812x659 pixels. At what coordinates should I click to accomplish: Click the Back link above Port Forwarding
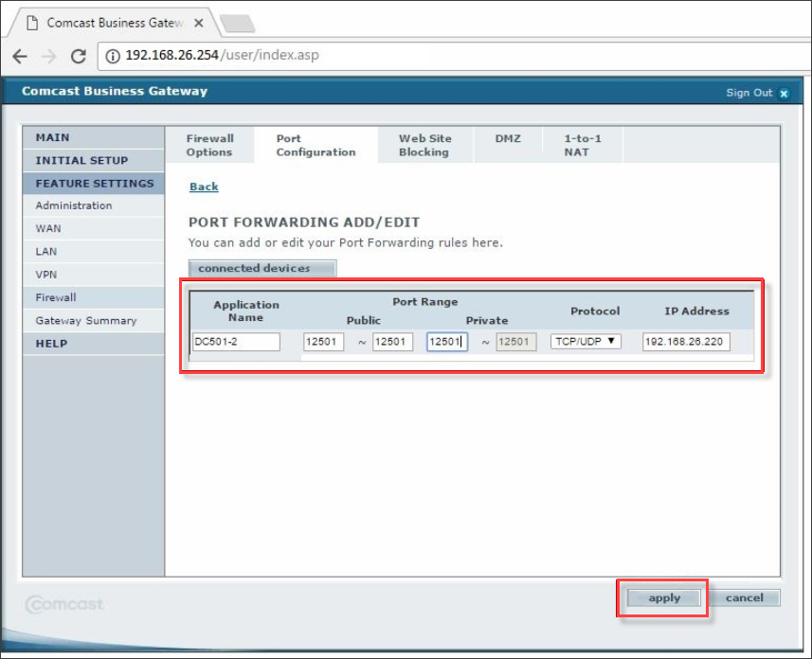click(x=203, y=187)
